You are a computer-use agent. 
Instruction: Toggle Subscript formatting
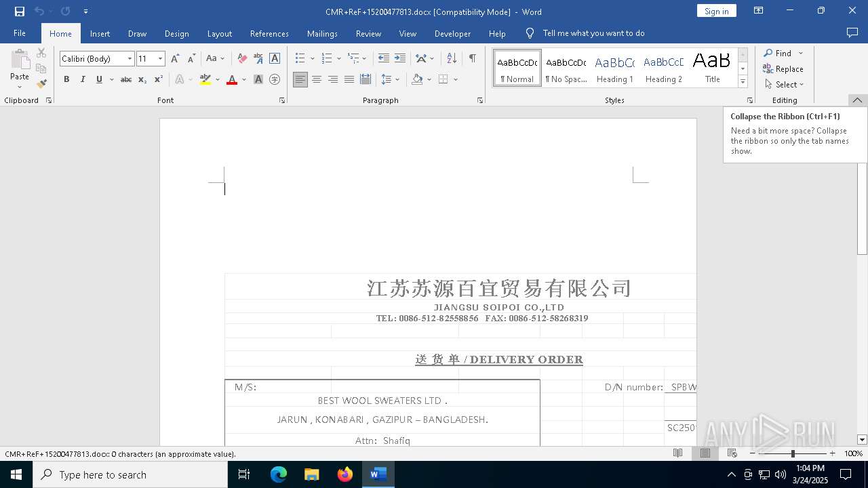pyautogui.click(x=142, y=80)
